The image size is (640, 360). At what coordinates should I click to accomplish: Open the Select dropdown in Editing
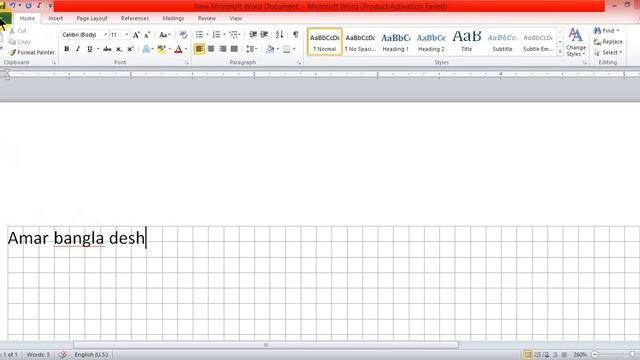[608, 52]
